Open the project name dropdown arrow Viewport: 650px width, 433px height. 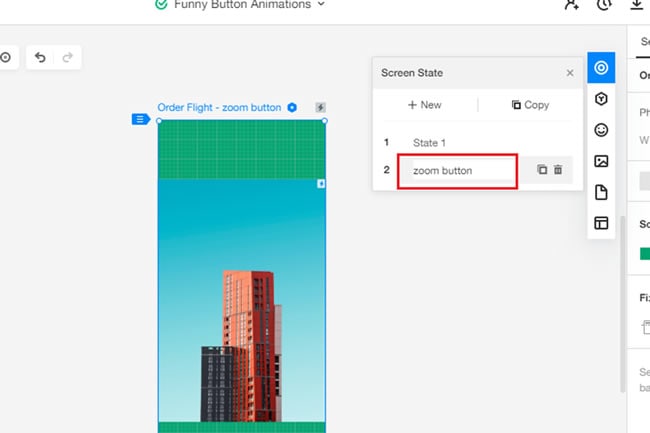click(x=321, y=4)
